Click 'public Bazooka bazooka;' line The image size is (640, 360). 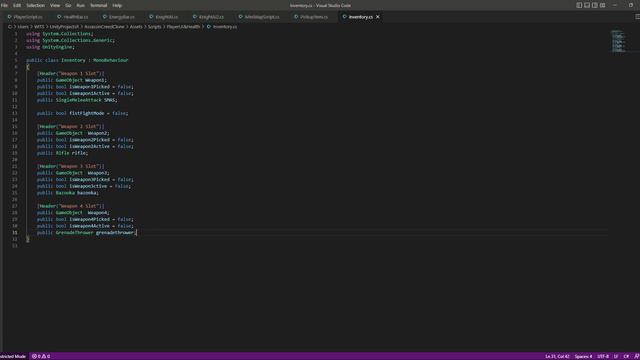point(67,193)
